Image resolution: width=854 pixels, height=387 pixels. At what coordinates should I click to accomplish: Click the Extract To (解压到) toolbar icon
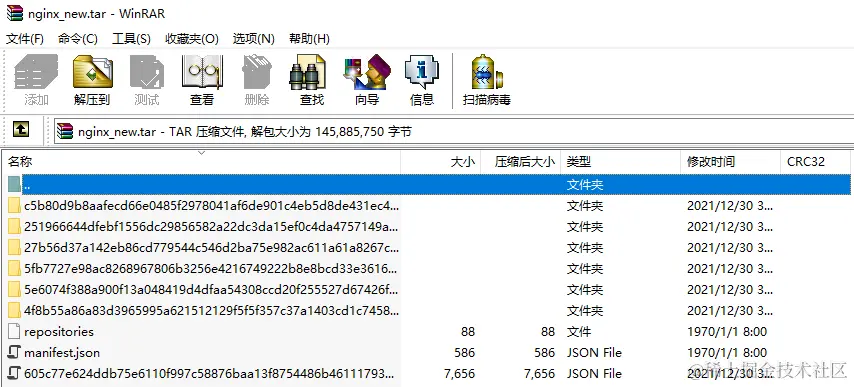93,72
